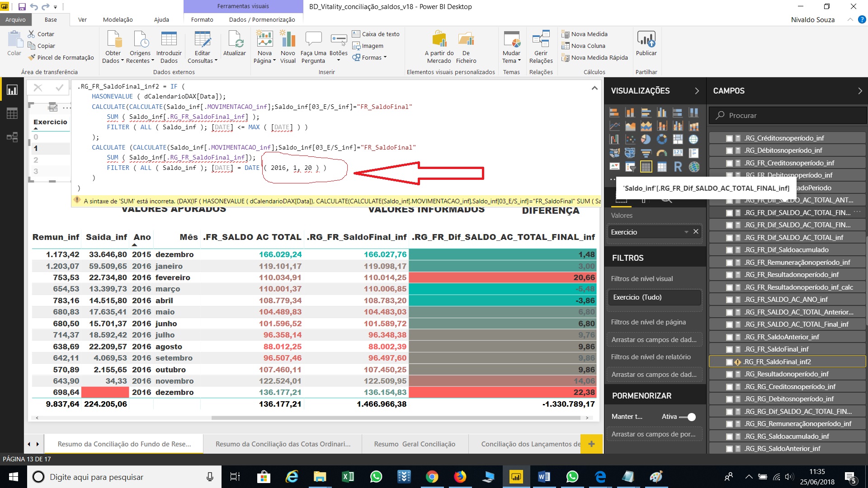Screen dimensions: 868x488
Task: Pick the waterfall chart visual
Action: (x=614, y=140)
